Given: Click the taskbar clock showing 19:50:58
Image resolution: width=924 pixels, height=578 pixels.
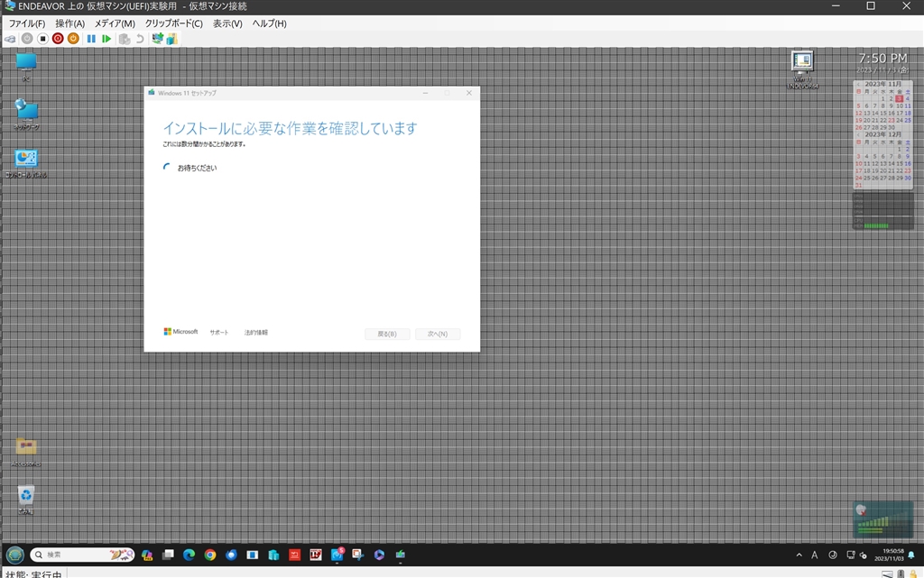Looking at the screenshot, I should [x=889, y=555].
